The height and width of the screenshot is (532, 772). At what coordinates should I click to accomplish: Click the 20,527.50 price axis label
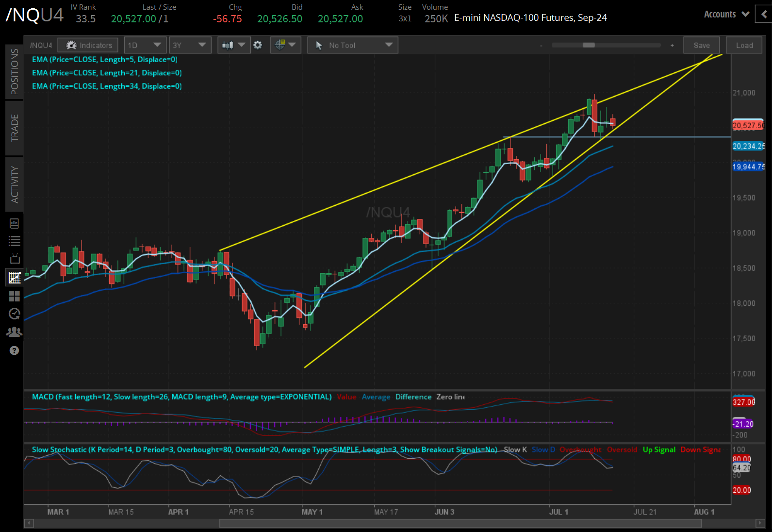click(749, 126)
